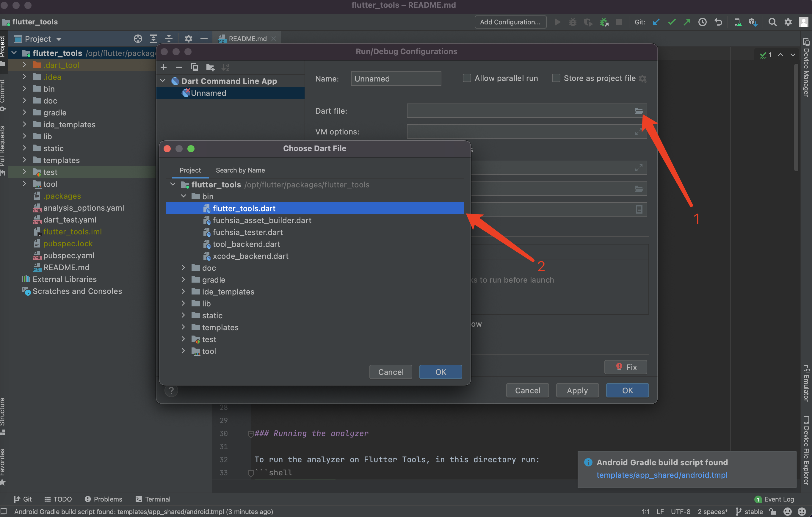Click the stable Git branch indicator
Viewport: 812px width, 517px height.
749,512
